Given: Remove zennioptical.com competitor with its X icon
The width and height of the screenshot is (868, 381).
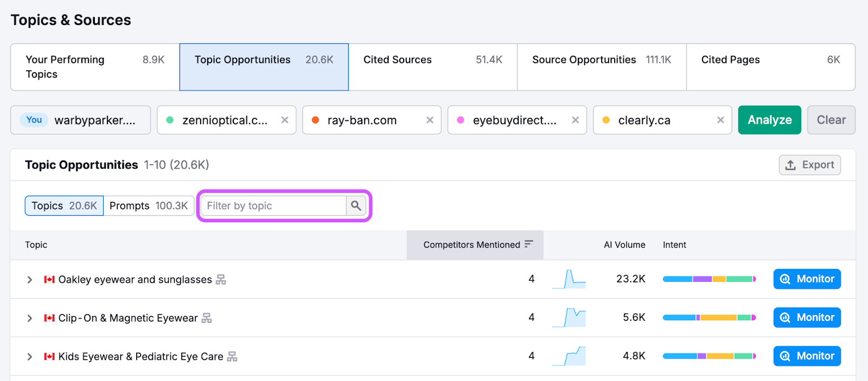Looking at the screenshot, I should coord(284,120).
